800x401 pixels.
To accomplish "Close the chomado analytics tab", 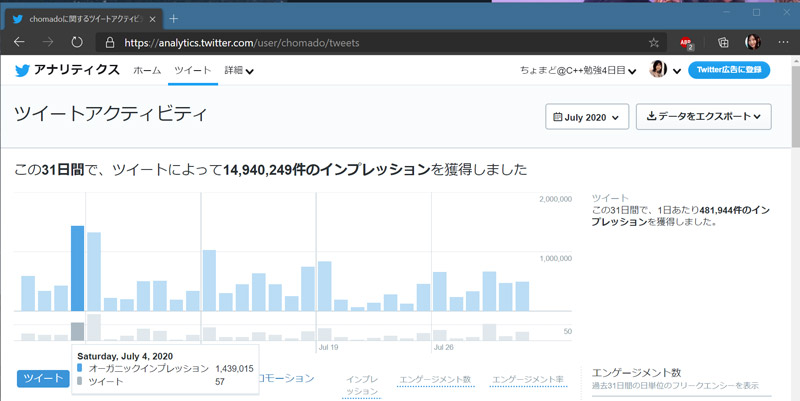I will (x=150, y=18).
